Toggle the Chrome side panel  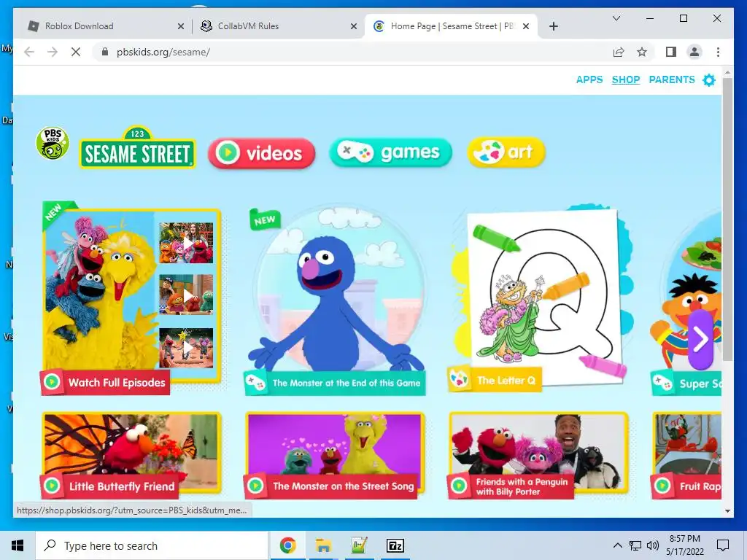click(x=671, y=52)
